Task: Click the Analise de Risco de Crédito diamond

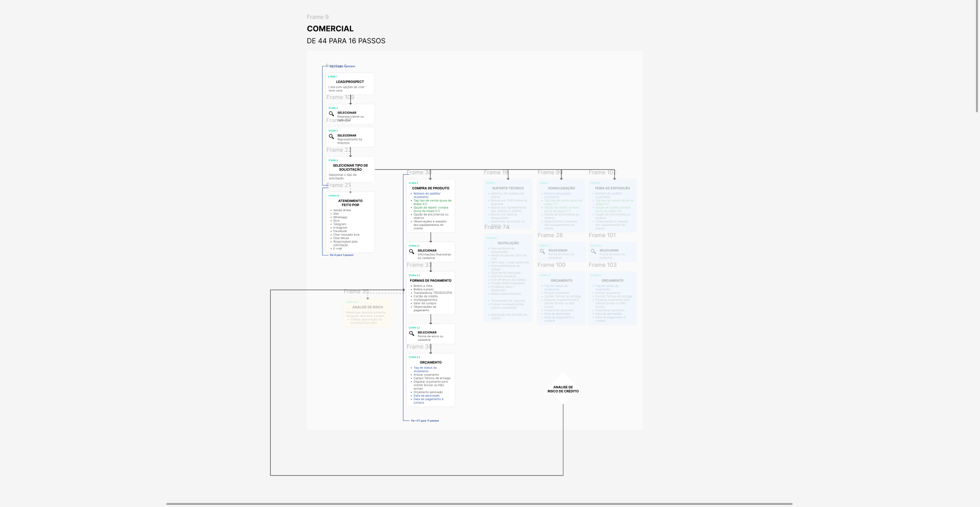Action: coord(563,389)
